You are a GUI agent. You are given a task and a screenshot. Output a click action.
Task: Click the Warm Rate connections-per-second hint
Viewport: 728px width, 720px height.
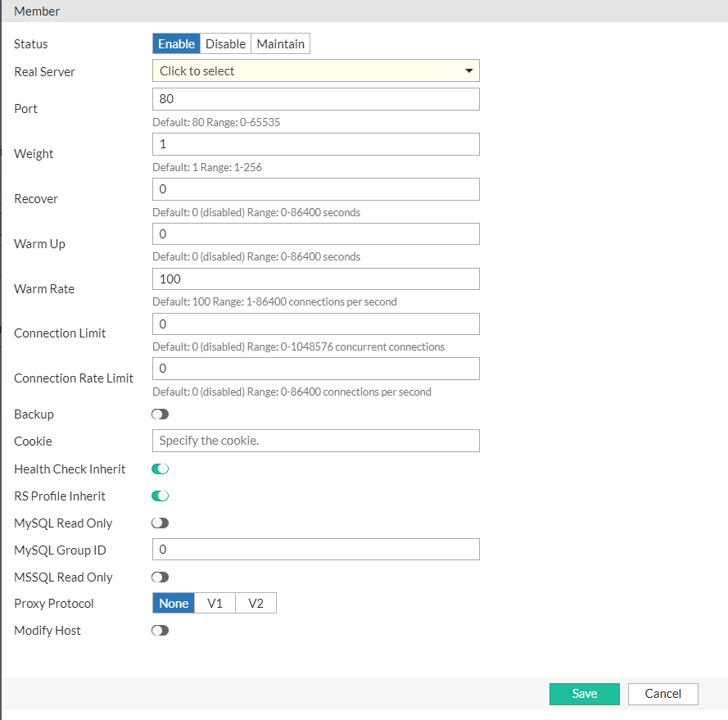(x=274, y=302)
